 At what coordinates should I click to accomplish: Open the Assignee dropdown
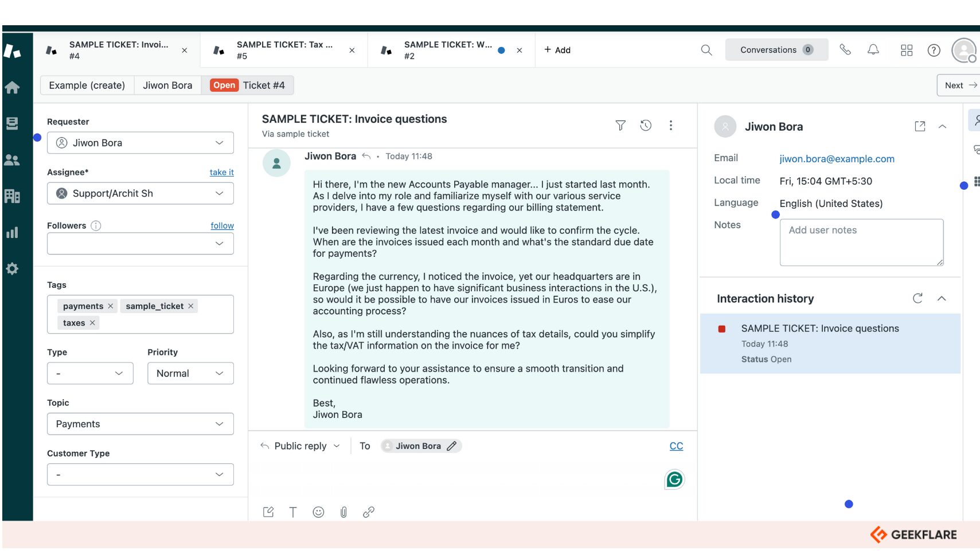click(140, 193)
